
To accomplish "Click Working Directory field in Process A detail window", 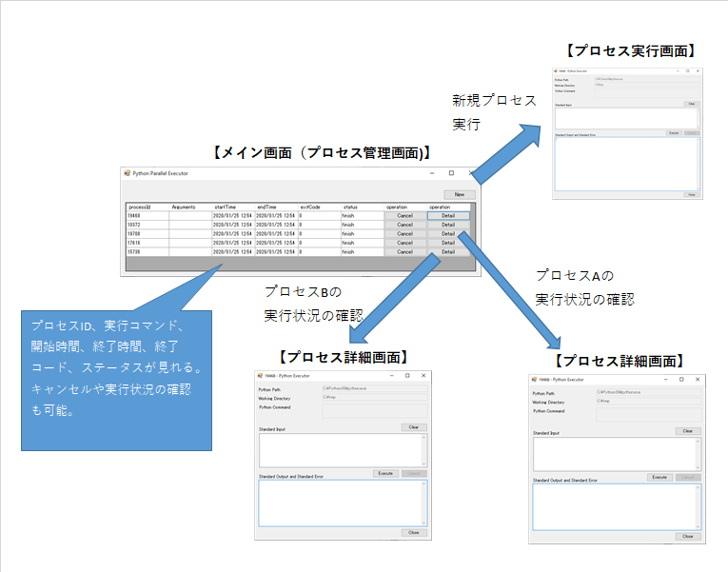I will pos(649,401).
